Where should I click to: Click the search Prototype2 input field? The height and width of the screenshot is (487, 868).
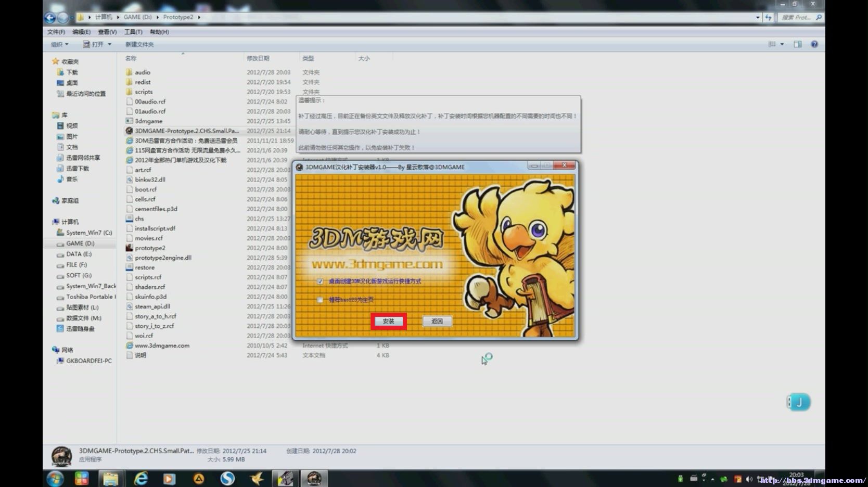tap(801, 18)
